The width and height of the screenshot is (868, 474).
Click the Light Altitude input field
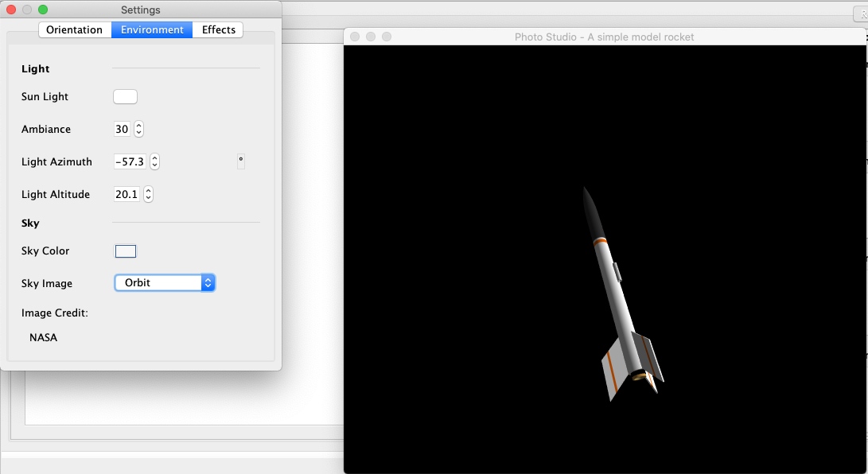[127, 194]
